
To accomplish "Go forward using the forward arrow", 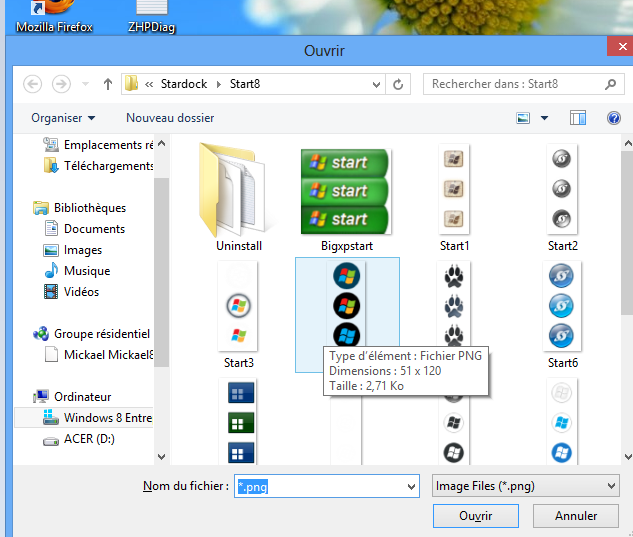I will click(61, 84).
